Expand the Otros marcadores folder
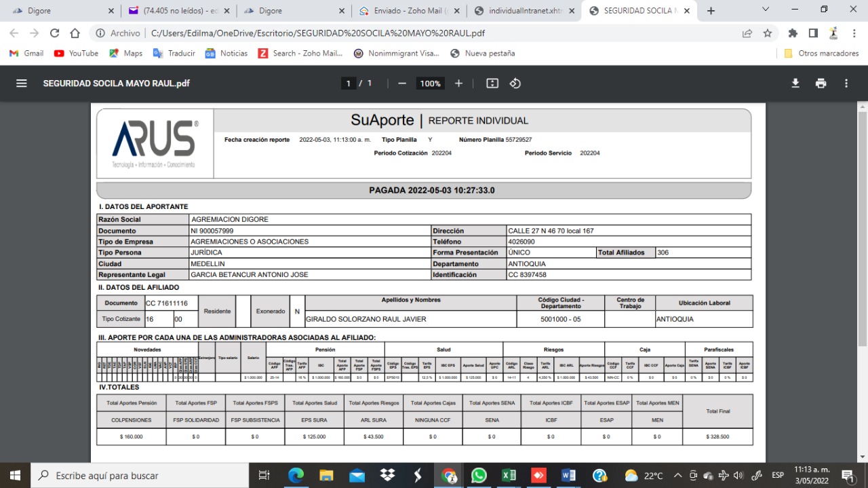Viewport: 868px width, 488px height. click(x=821, y=53)
